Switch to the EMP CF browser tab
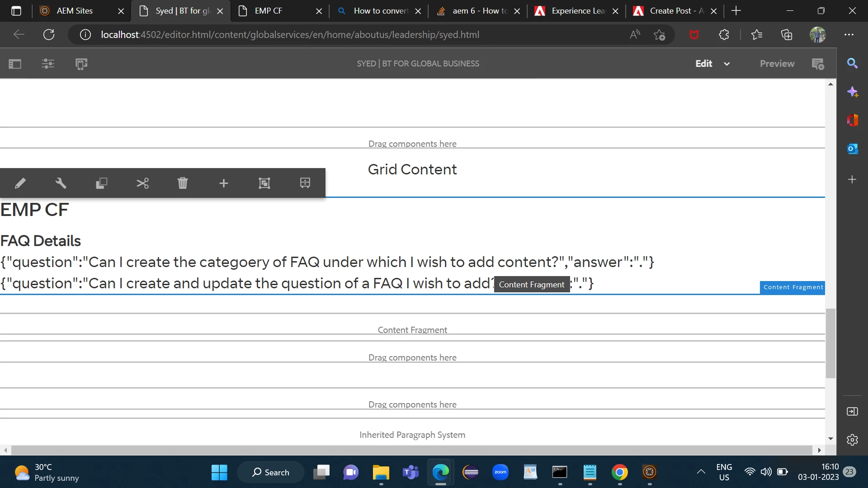Viewport: 868px width, 488px height. click(x=269, y=11)
